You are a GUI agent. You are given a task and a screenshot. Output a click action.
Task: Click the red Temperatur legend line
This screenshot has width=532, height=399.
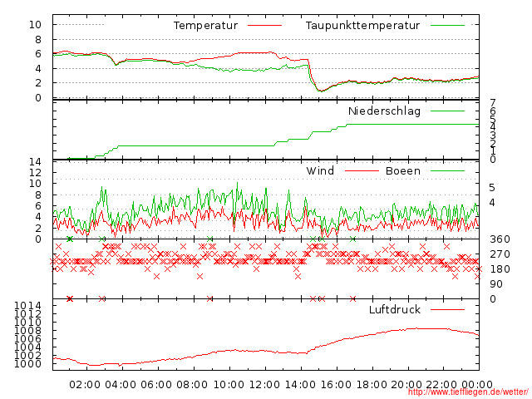264,25
